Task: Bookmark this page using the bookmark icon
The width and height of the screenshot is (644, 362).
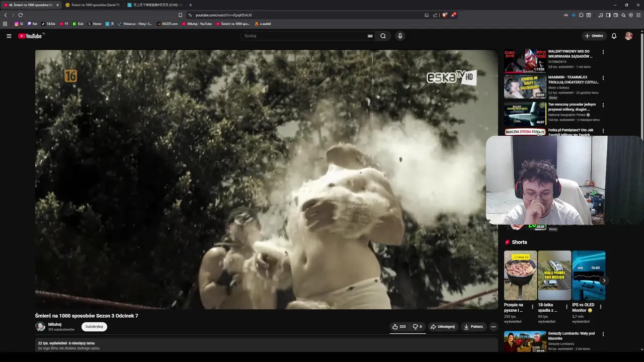Action: tap(180, 15)
